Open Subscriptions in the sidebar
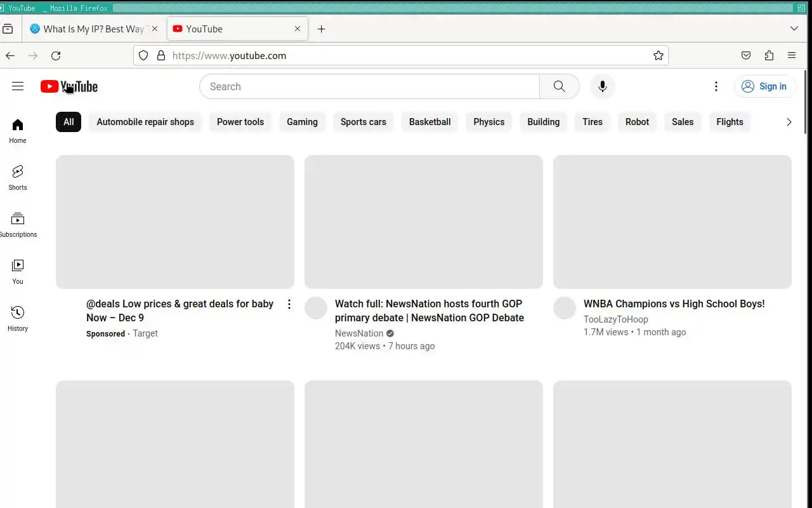Viewport: 812px width, 508px height. [x=18, y=225]
